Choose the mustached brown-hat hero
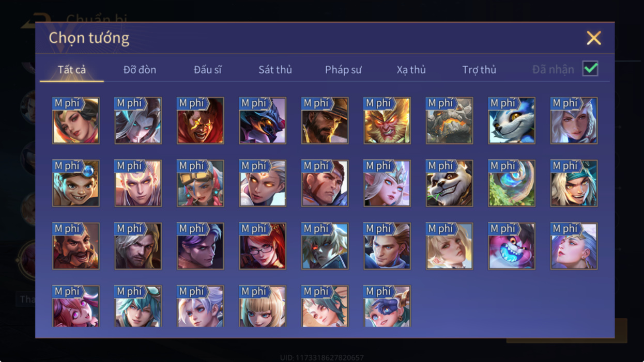644x362 pixels. (x=75, y=246)
